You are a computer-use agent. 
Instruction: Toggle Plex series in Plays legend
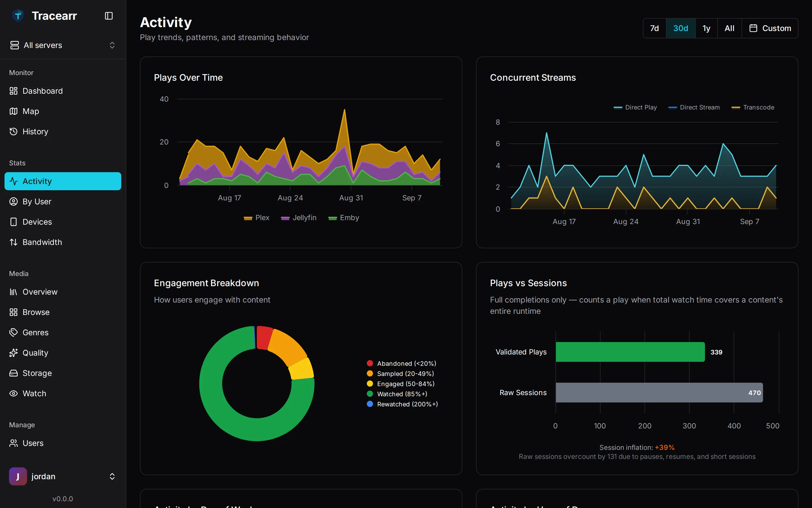pyautogui.click(x=256, y=218)
